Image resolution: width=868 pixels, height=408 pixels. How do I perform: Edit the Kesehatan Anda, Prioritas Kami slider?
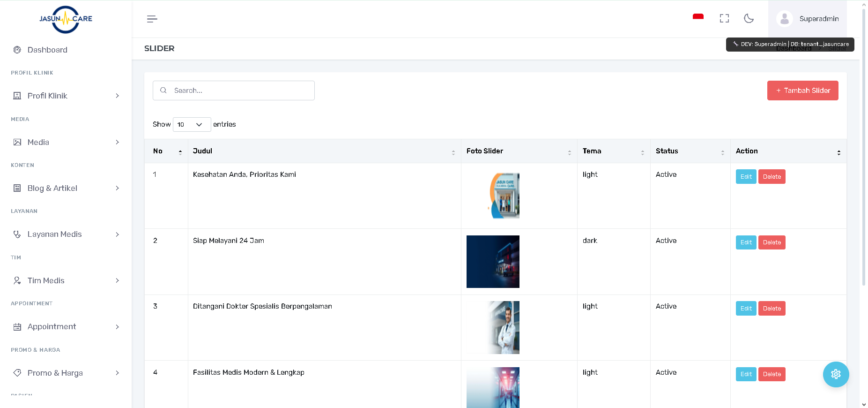746,177
